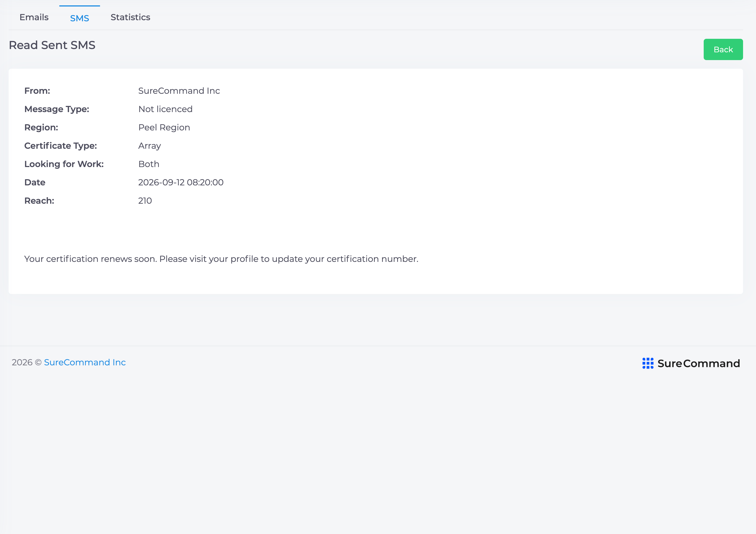This screenshot has width=756, height=534.
Task: Click the Reach: label
Action: tap(39, 201)
